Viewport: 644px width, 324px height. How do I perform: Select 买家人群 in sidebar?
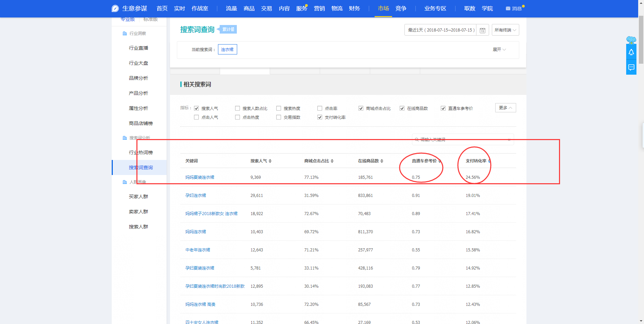(138, 197)
